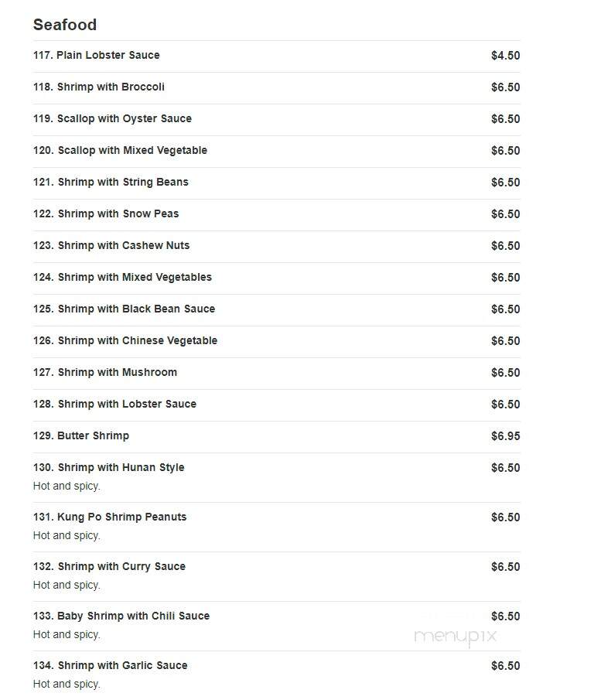Open 130. Shrimp with Hunan Style
This screenshot has height=700, width=594.
(x=108, y=467)
